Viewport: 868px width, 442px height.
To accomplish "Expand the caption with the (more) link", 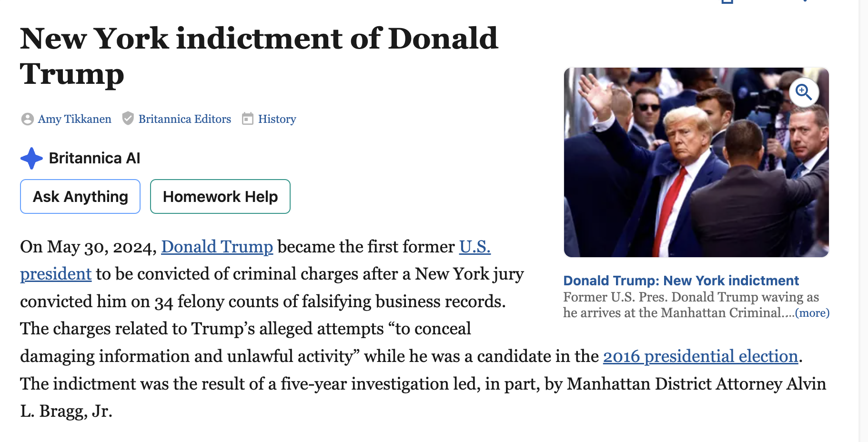I will click(x=812, y=313).
